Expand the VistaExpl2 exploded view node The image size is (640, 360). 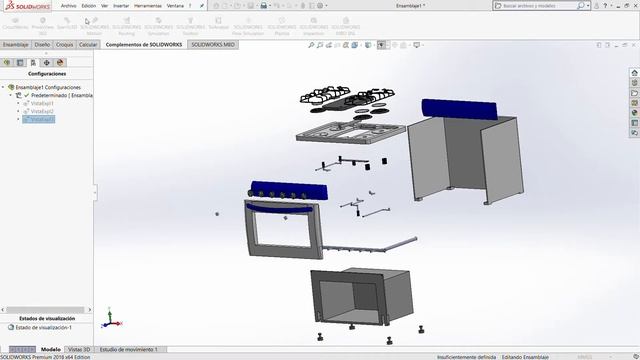[x=18, y=111]
